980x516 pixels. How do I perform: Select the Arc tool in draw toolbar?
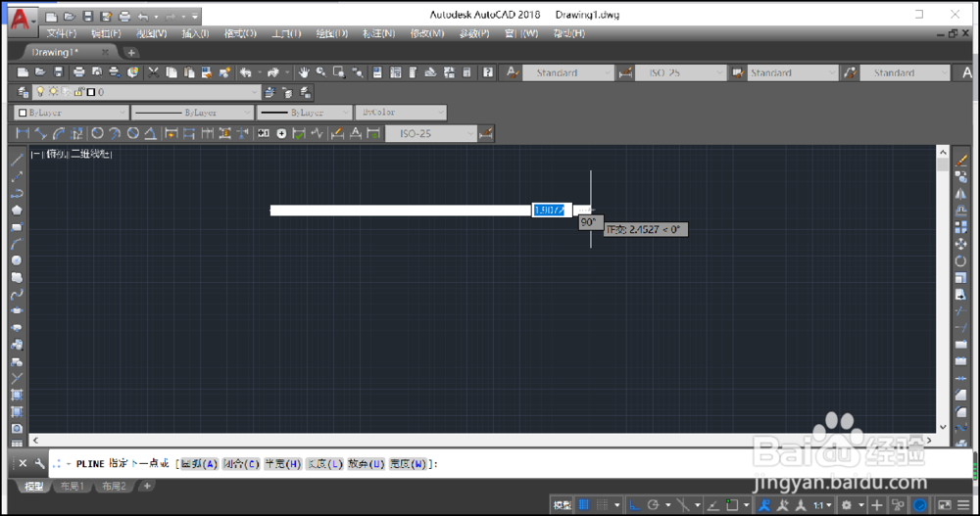coord(17,244)
